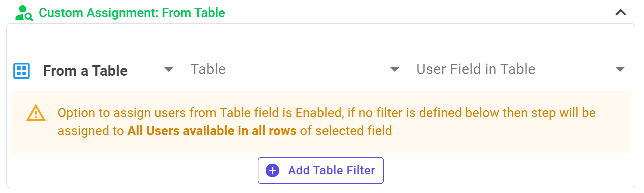This screenshot has height=193, width=644.
Task: Click the word Enabled in the warning
Action: (320, 113)
